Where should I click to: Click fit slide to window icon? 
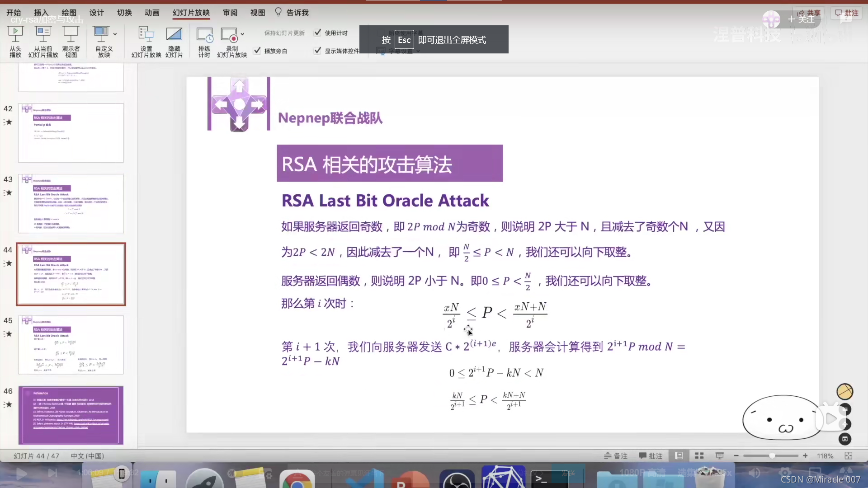coord(849,455)
